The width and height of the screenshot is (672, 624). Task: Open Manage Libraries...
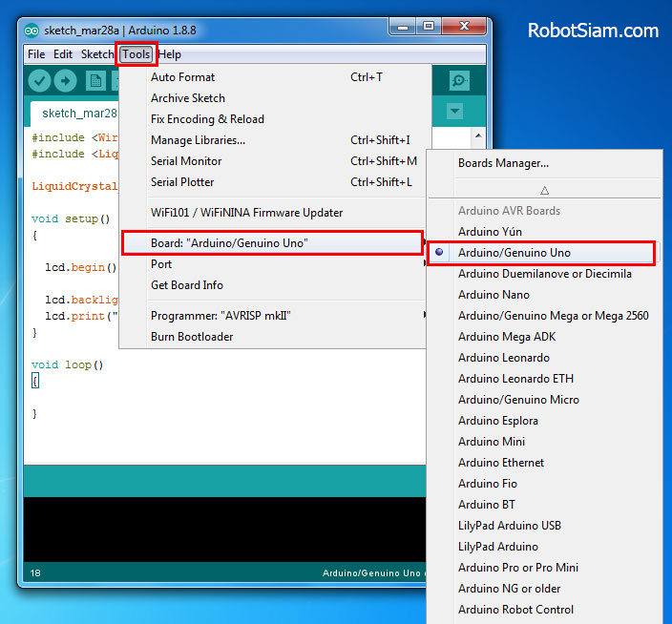[274, 140]
